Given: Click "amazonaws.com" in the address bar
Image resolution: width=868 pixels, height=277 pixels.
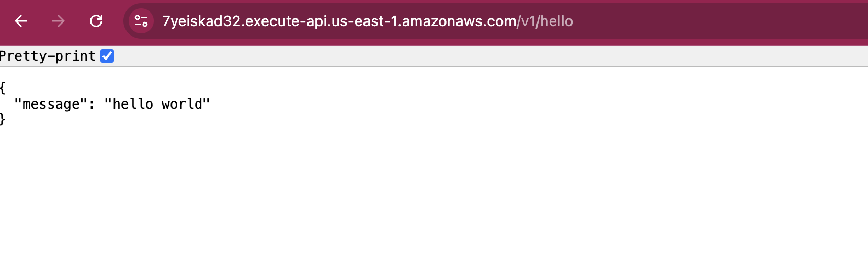Looking at the screenshot, I should 459,21.
